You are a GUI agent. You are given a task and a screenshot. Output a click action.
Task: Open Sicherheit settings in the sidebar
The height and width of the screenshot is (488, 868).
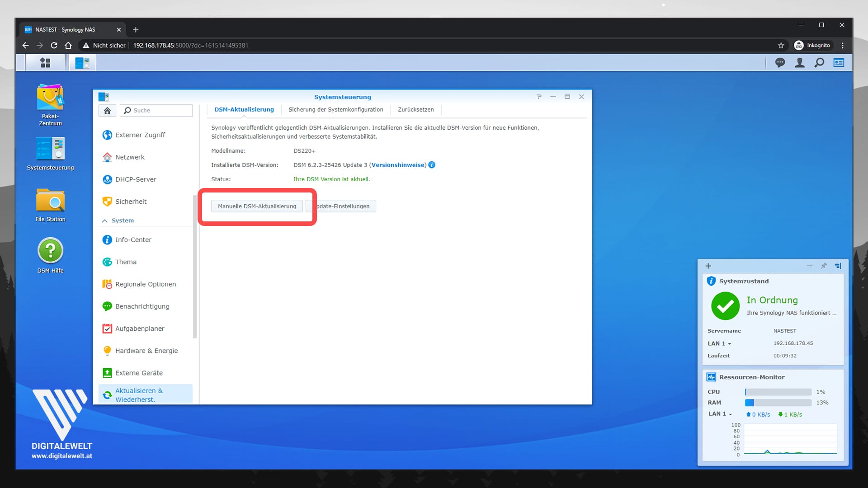(146, 202)
